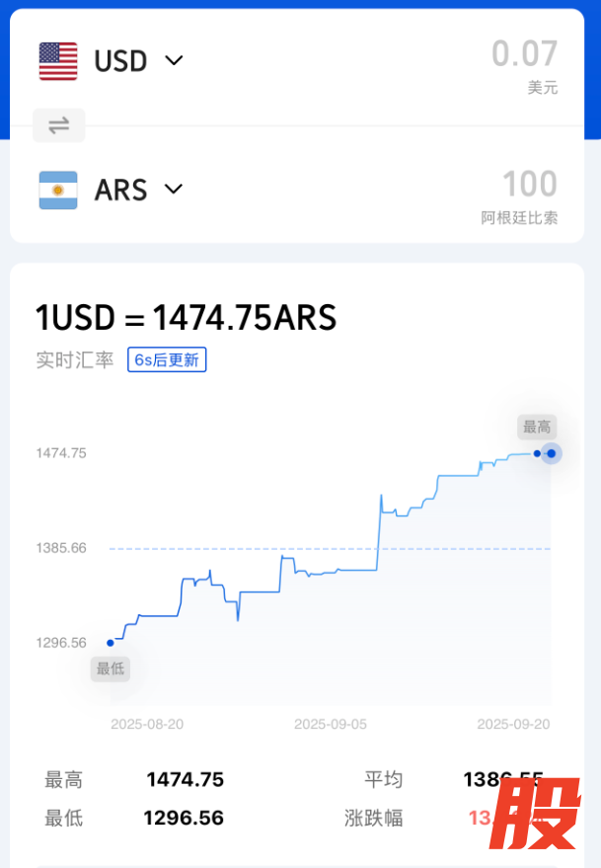Click the 2025-08-20 date on chart axis
This screenshot has height=868, width=601.
[147, 724]
